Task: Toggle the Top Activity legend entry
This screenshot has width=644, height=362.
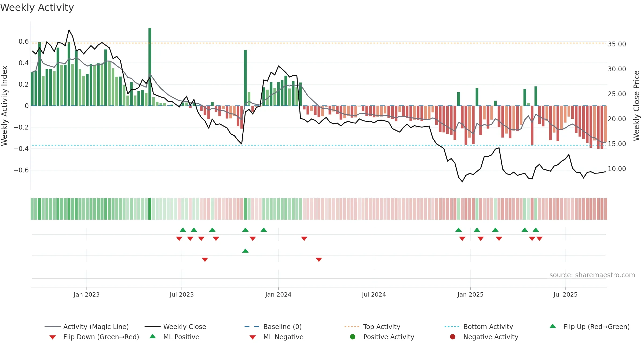Action: click(x=372, y=327)
